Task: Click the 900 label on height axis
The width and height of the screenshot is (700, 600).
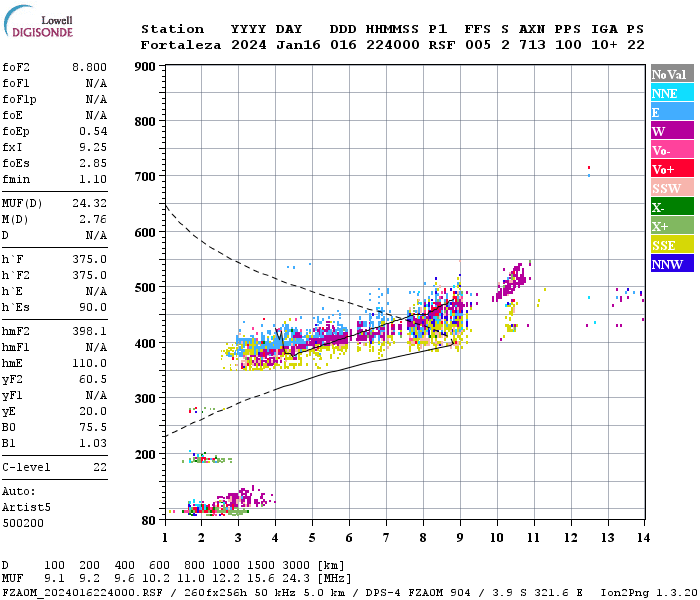Action: (145, 67)
